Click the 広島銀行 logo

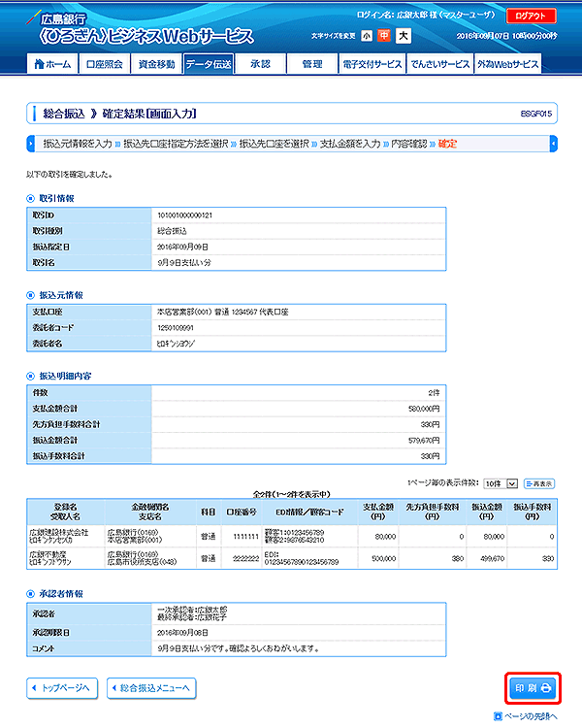(64, 18)
